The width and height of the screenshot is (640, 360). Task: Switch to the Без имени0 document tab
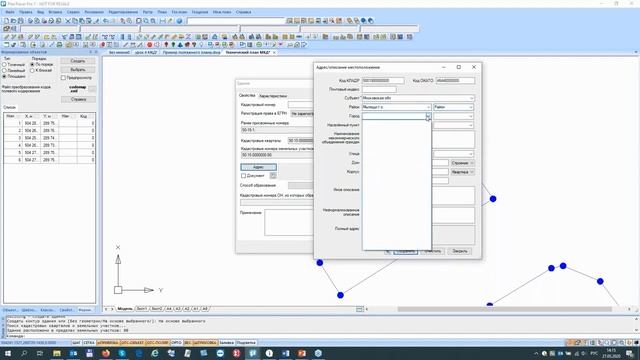pyautogui.click(x=119, y=53)
